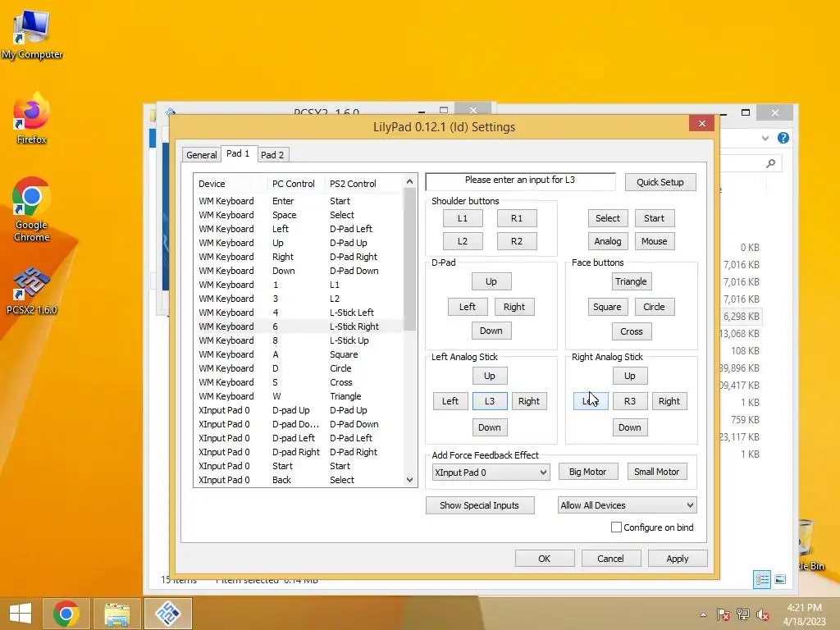
Task: Open Chrome from the taskbar
Action: [66, 614]
